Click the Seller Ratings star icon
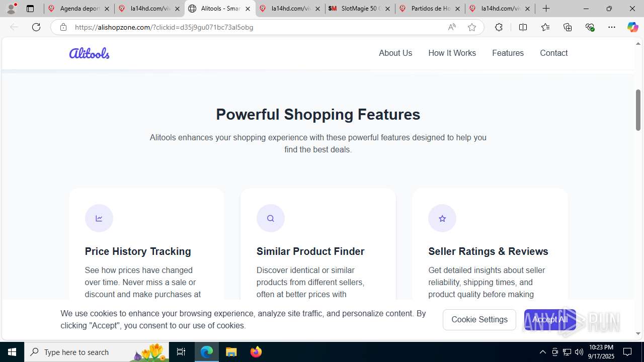The image size is (644, 362). click(x=442, y=218)
